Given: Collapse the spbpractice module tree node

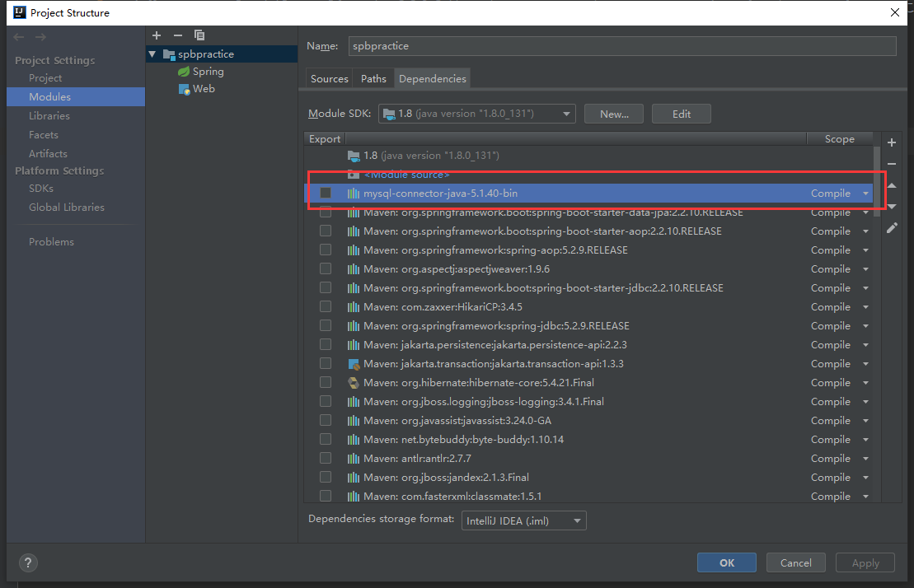Looking at the screenshot, I should (152, 54).
